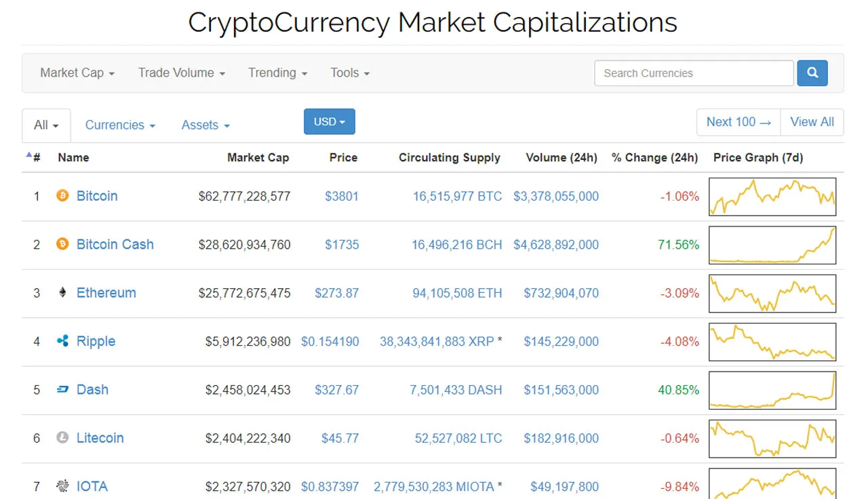Open the Dash currency link
This screenshot has height=499, width=868.
click(92, 390)
